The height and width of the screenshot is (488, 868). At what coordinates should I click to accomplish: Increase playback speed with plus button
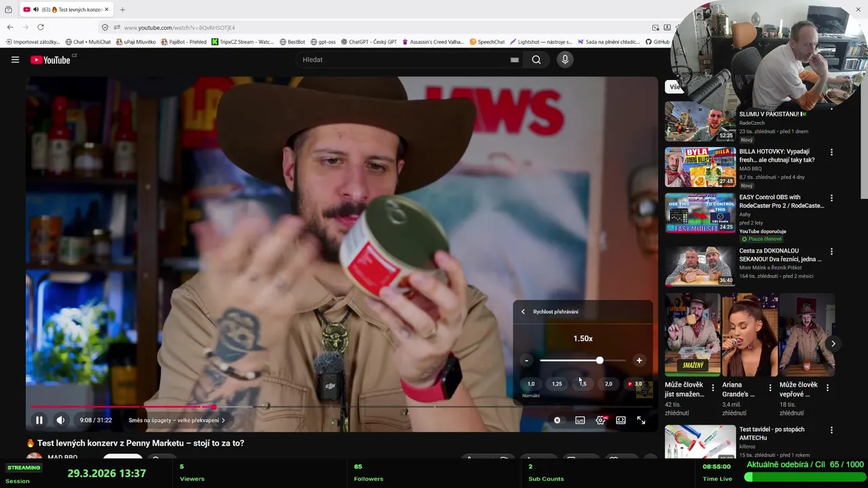[x=639, y=361]
